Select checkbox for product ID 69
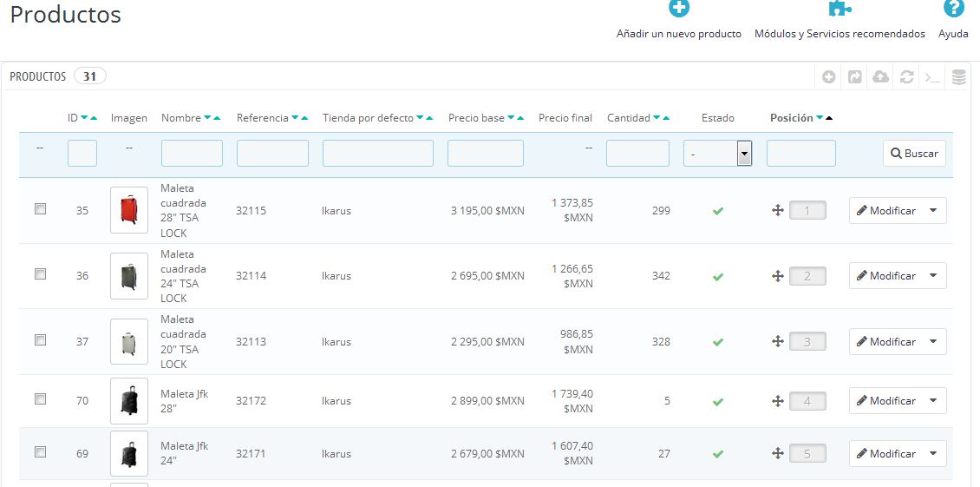This screenshot has height=487, width=980. click(40, 451)
